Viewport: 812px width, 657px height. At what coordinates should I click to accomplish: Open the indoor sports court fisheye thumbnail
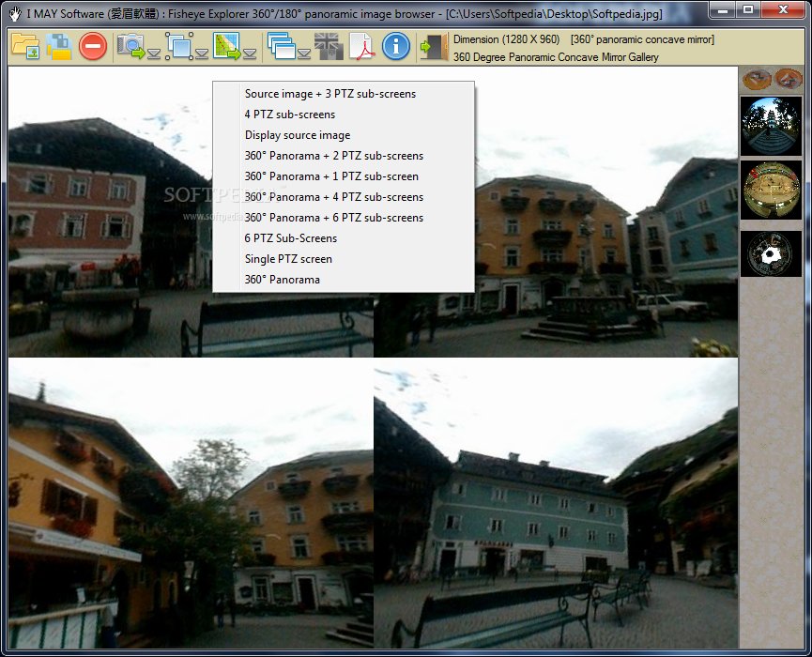771,190
